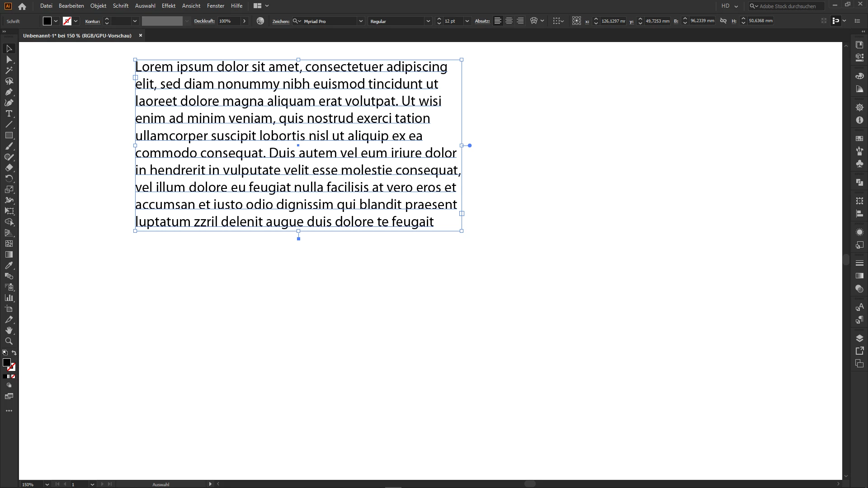Click the Zeichen character panel link

[280, 21]
